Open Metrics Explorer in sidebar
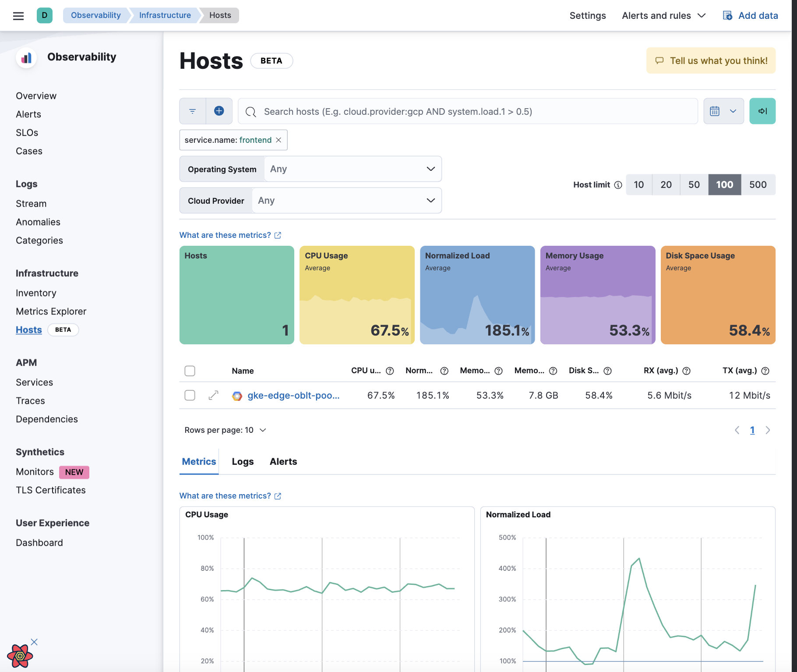Viewport: 797px width, 672px height. pos(51,311)
